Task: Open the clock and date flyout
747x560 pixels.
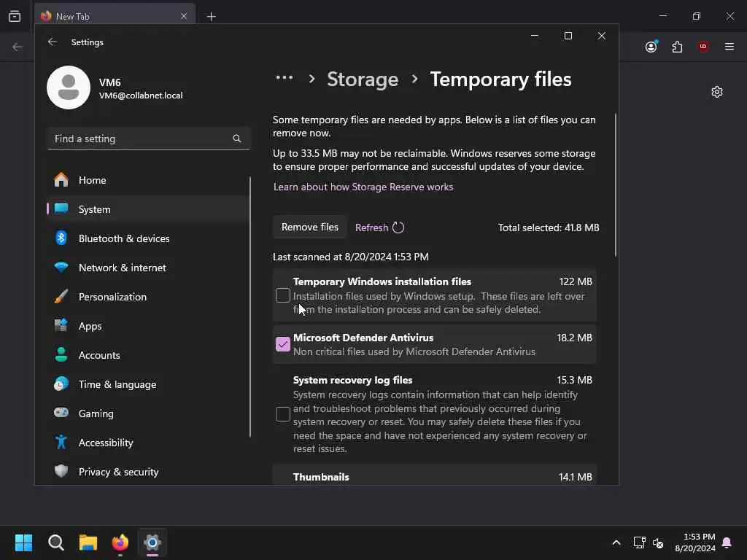Action: (694, 542)
